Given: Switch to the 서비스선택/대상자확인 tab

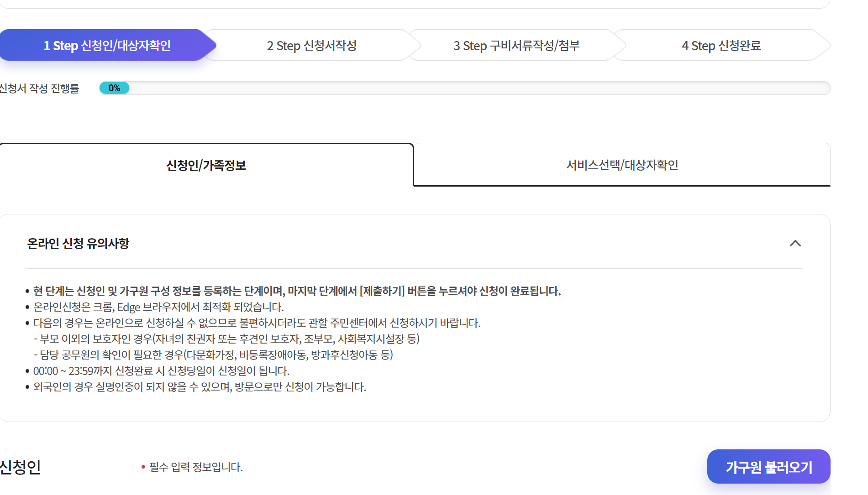Looking at the screenshot, I should pyautogui.click(x=622, y=165).
